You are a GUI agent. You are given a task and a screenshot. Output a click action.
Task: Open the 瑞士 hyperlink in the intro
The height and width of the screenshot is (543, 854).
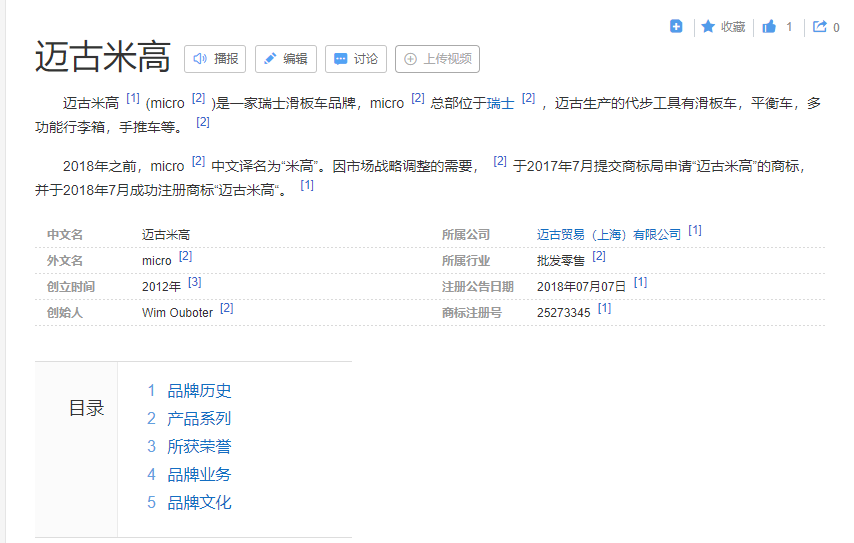point(500,103)
